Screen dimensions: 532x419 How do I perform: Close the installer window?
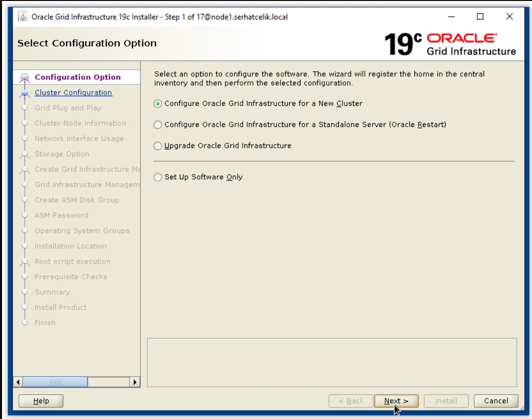(510, 17)
